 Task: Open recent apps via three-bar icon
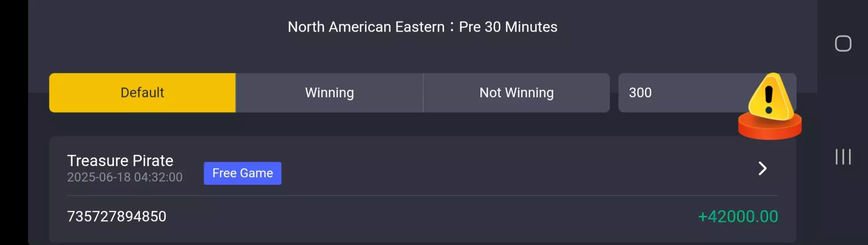click(843, 157)
